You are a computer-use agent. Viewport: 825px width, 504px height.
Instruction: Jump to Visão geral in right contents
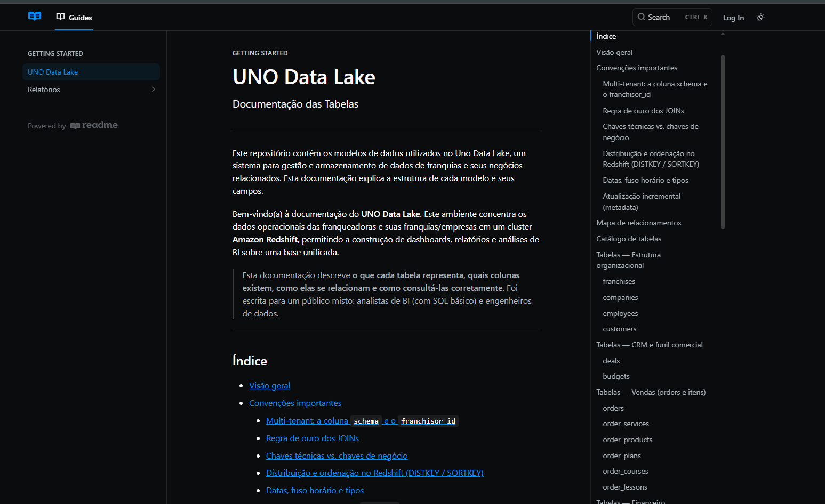pos(614,52)
